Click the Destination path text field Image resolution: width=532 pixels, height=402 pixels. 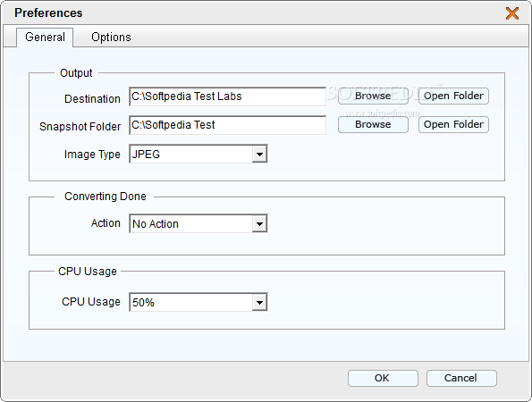[227, 96]
